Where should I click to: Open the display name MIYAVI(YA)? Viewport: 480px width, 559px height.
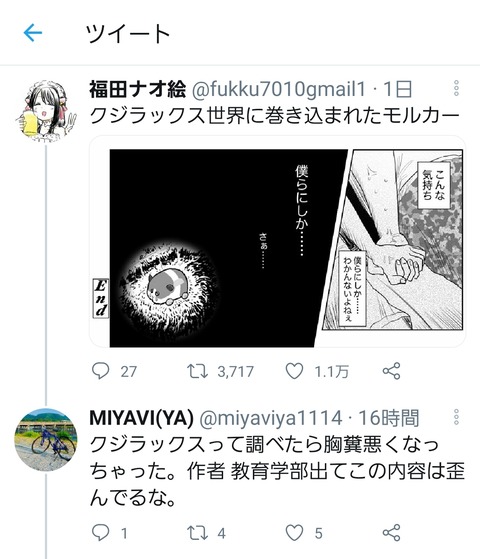141,418
